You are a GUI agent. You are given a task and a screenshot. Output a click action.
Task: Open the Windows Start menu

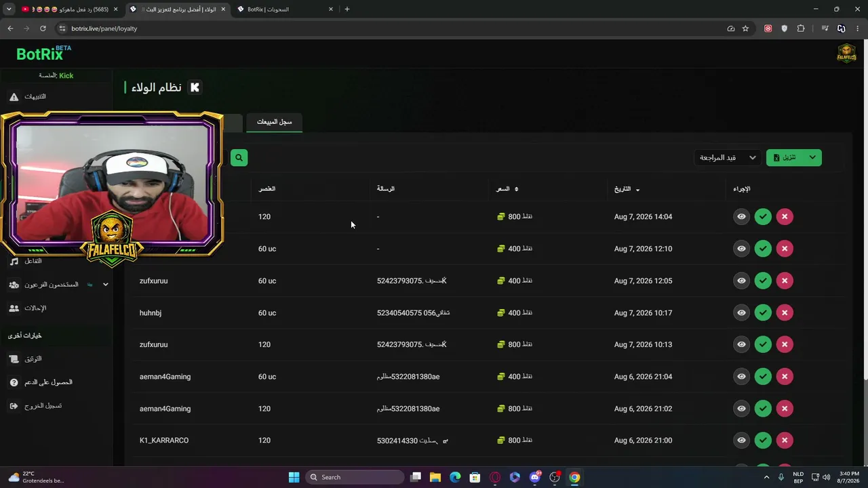(294, 477)
